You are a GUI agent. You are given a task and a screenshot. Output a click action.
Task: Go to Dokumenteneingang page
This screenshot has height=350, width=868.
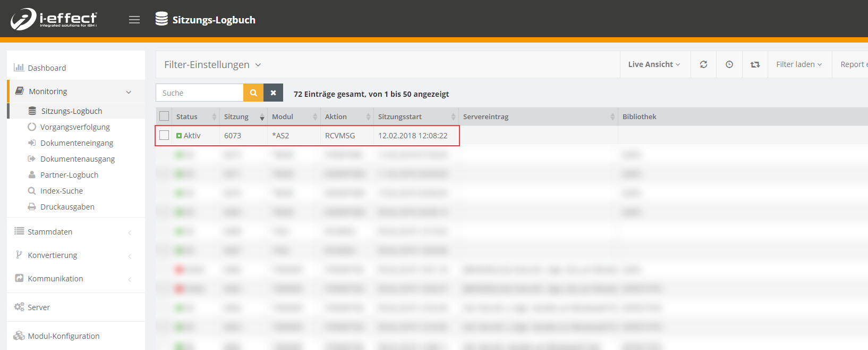(76, 143)
